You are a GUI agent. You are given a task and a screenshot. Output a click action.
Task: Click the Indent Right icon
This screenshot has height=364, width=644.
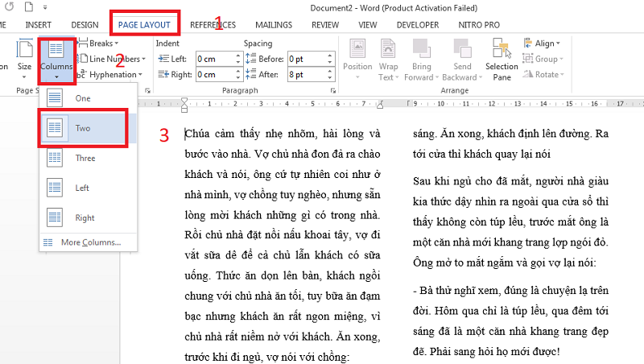[x=163, y=74]
